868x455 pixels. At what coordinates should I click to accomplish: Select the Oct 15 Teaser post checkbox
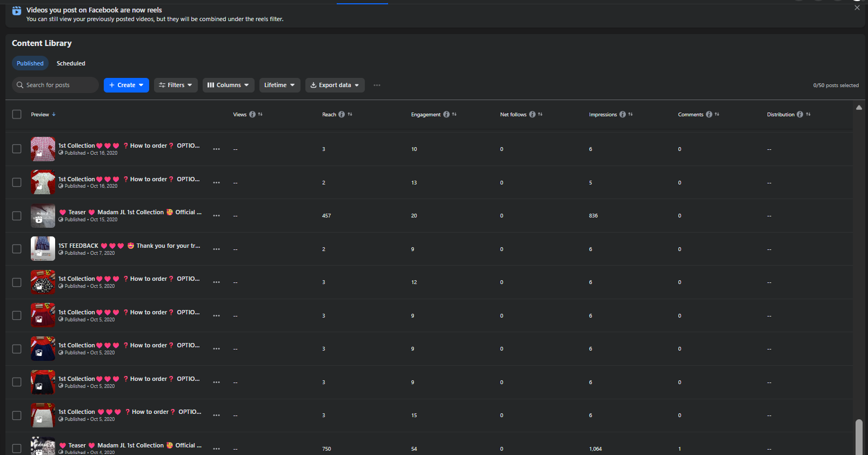point(17,216)
